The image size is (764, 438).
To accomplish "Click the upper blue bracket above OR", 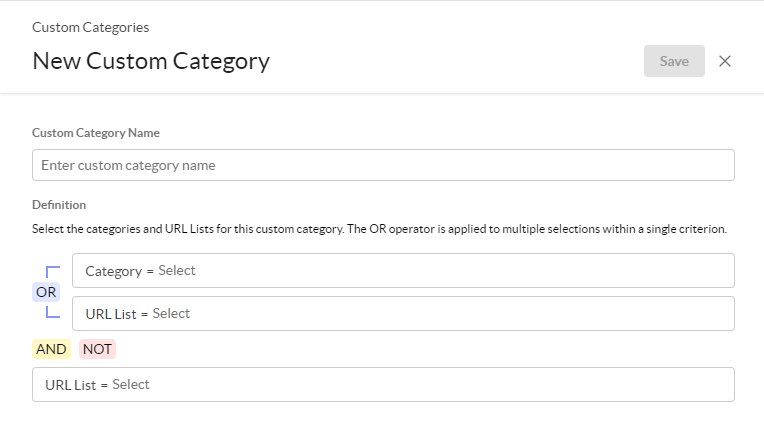I will click(x=53, y=271).
